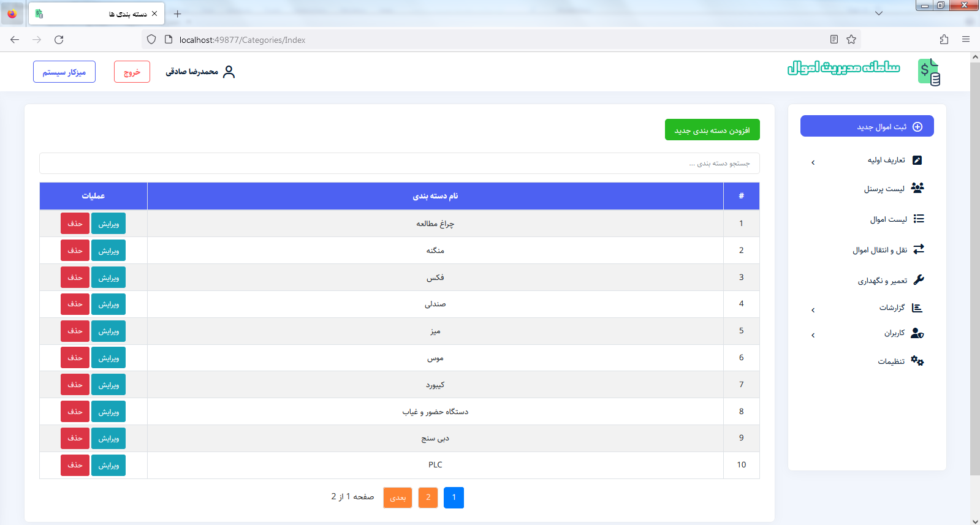This screenshot has width=980, height=525.
Task: Delete the PLC category row
Action: [x=75, y=466]
